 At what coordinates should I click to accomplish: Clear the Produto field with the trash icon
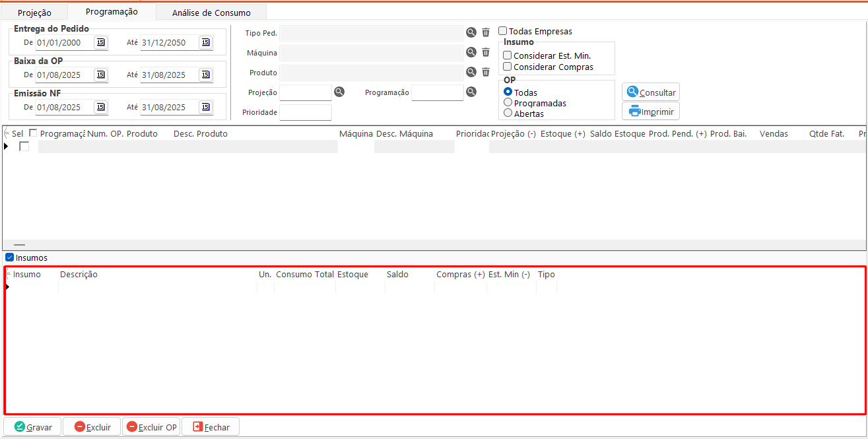486,72
